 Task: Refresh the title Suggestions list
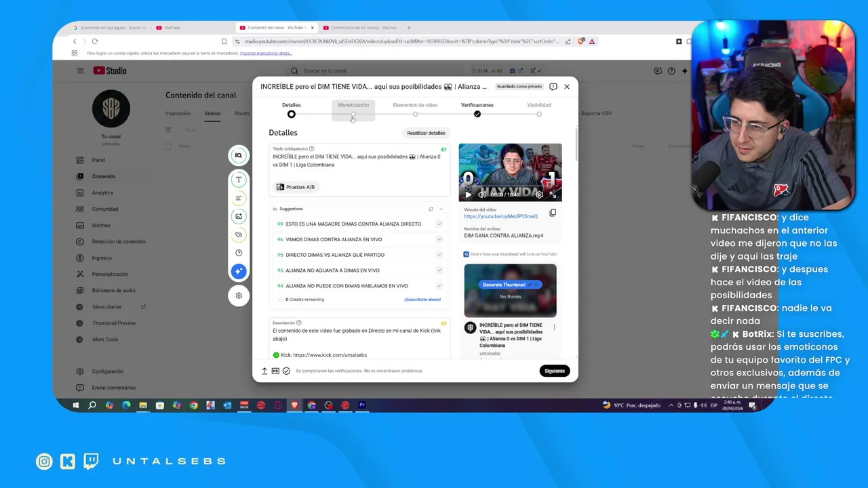tap(431, 209)
